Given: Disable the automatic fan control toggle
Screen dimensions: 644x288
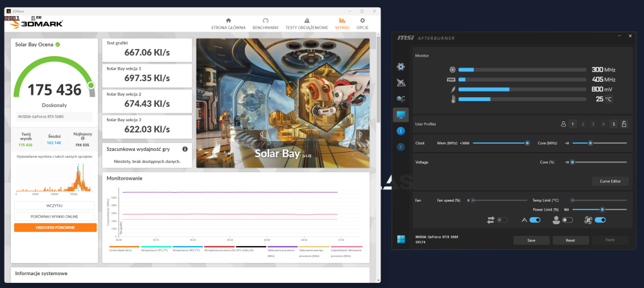Looking at the screenshot, I should 534,220.
